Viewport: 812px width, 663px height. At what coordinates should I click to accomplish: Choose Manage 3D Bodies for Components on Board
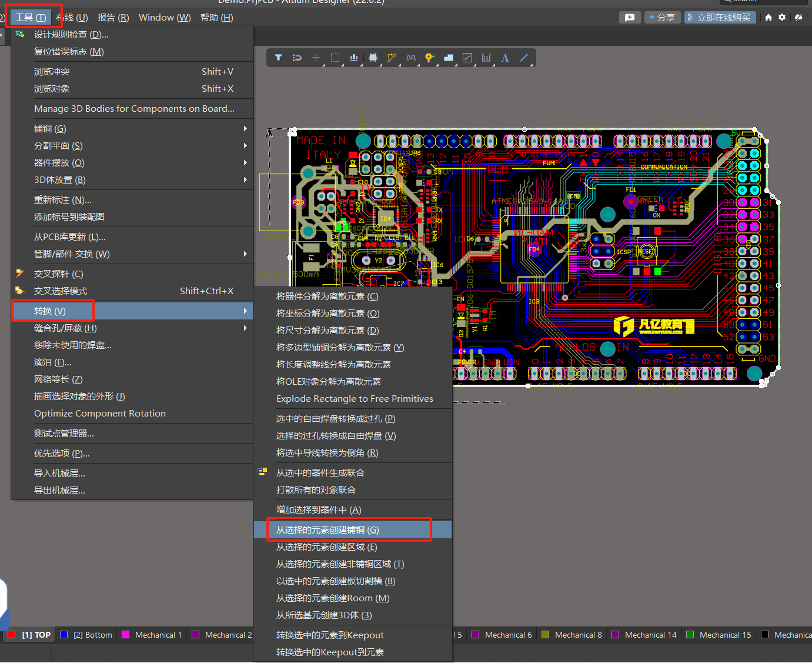132,109
